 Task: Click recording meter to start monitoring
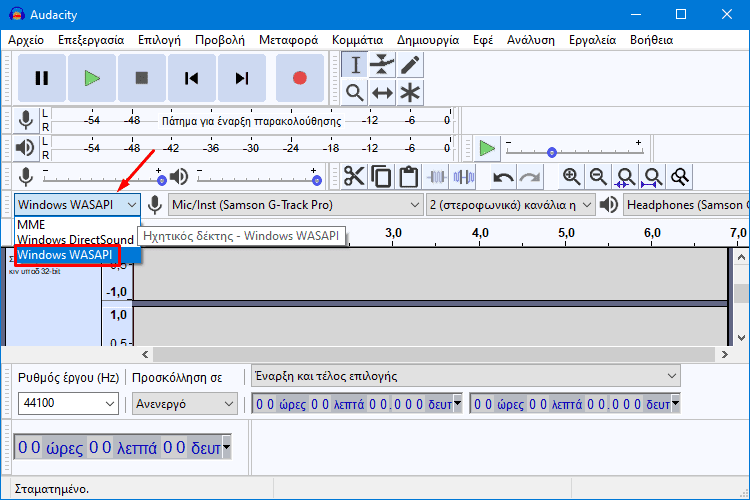pyautogui.click(x=252, y=121)
